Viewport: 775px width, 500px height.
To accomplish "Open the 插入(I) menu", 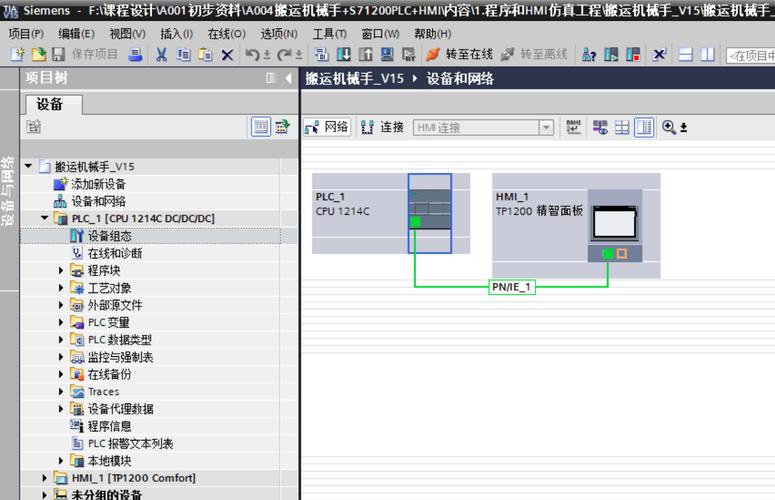I will click(176, 34).
